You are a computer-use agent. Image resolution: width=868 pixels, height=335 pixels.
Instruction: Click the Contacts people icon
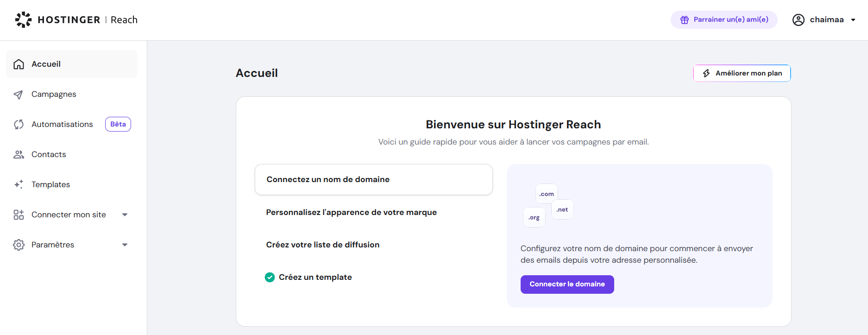pyautogui.click(x=19, y=155)
